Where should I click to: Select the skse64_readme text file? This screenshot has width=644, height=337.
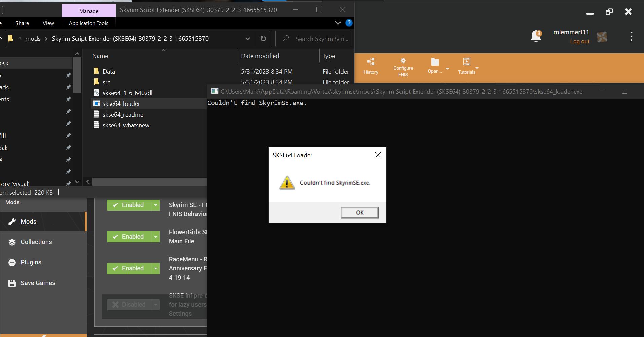(123, 114)
